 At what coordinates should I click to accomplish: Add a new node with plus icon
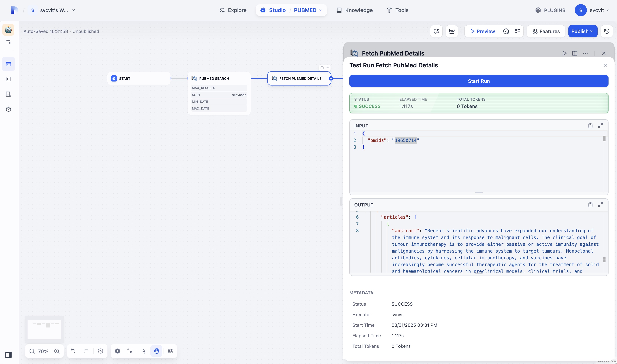coord(118,351)
